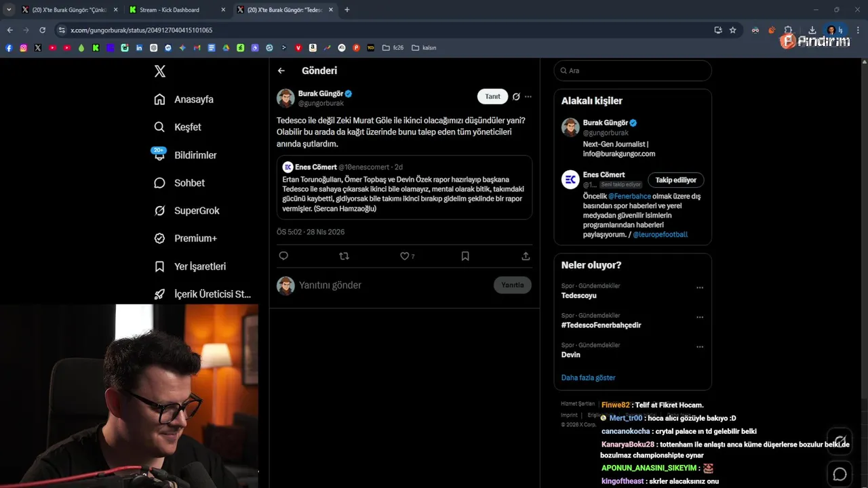This screenshot has width=868, height=488.
Task: Open the Instagram bookmark in bookmarks bar
Action: tap(23, 48)
